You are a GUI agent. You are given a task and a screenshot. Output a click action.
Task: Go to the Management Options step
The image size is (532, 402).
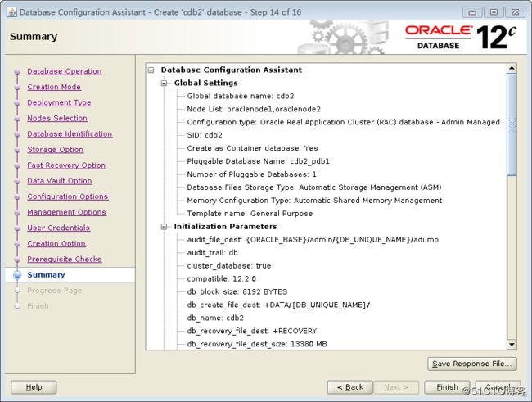[x=67, y=212]
